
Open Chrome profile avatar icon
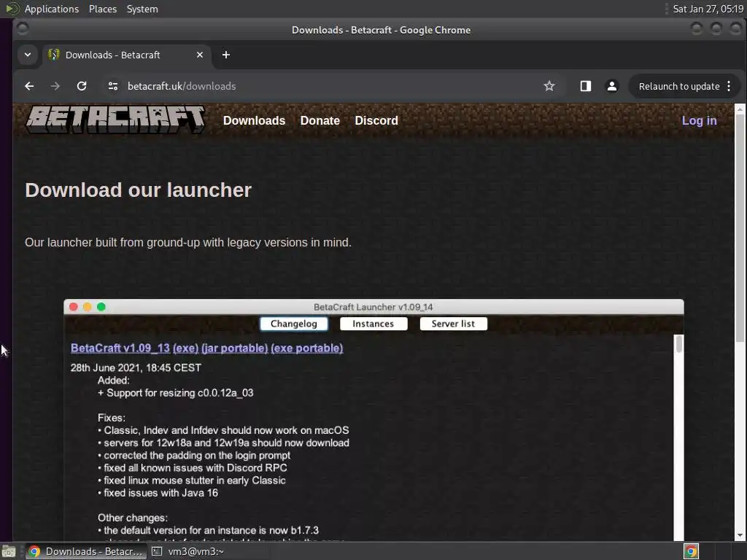612,86
